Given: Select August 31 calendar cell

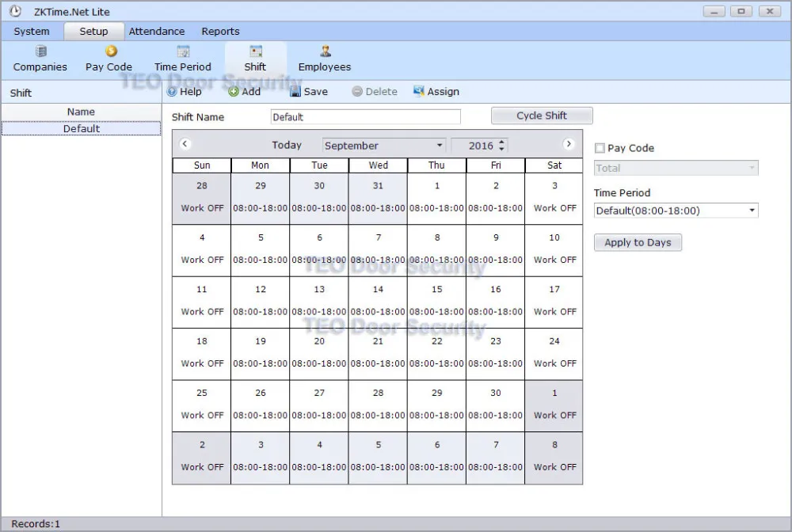Looking at the screenshot, I should (379, 199).
